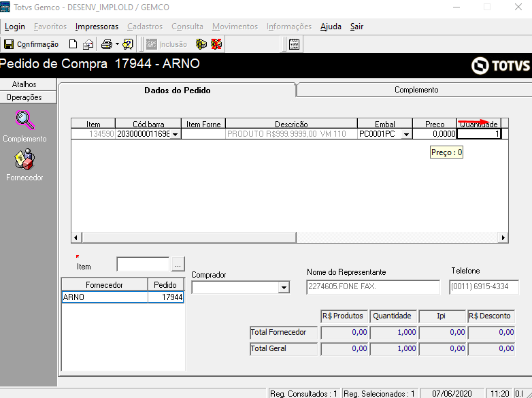Image resolution: width=532 pixels, height=398 pixels.
Task: Expand the Cód.barra dropdown arrow
Action: (175, 134)
